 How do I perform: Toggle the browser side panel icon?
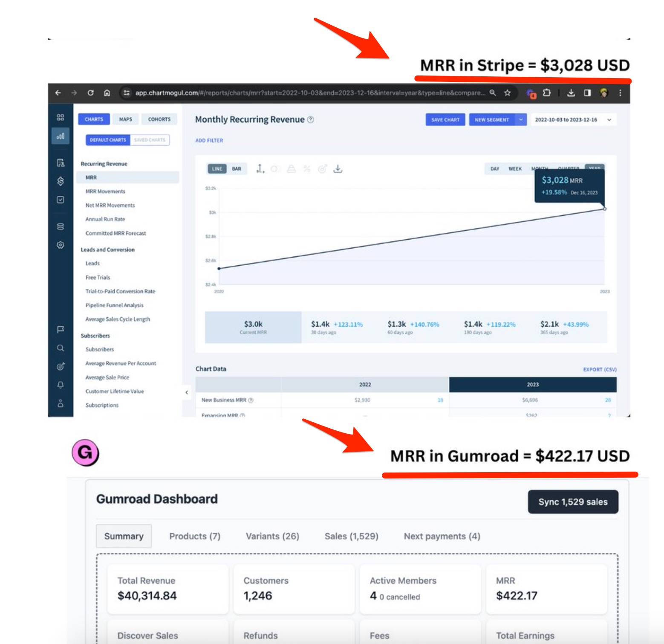coord(587,93)
